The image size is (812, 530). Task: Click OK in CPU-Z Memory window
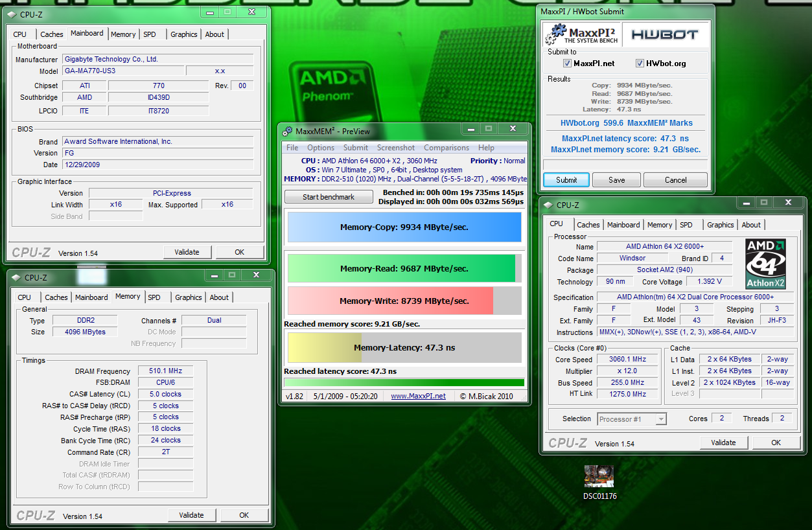click(244, 515)
